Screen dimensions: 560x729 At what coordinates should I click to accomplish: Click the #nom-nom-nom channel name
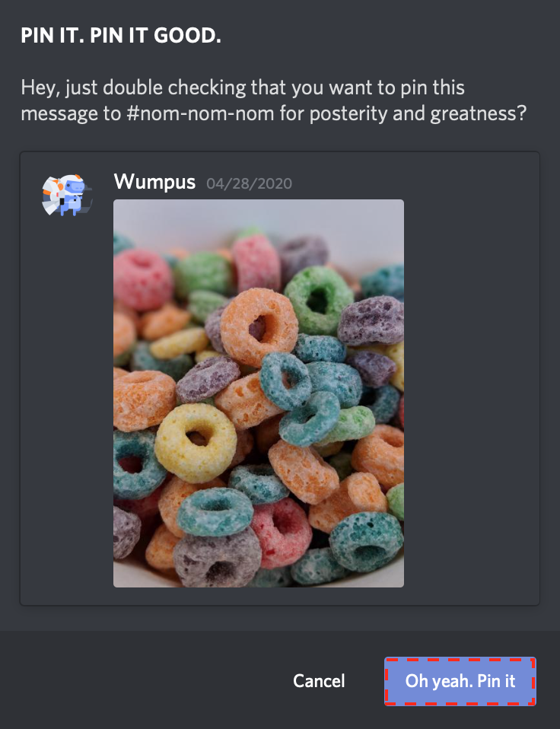200,113
